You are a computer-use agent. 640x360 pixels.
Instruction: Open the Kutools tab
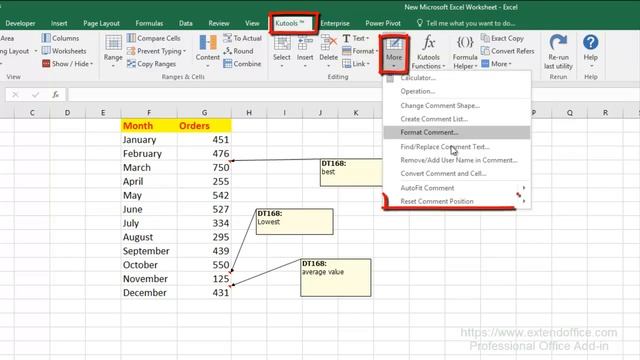tap(289, 23)
